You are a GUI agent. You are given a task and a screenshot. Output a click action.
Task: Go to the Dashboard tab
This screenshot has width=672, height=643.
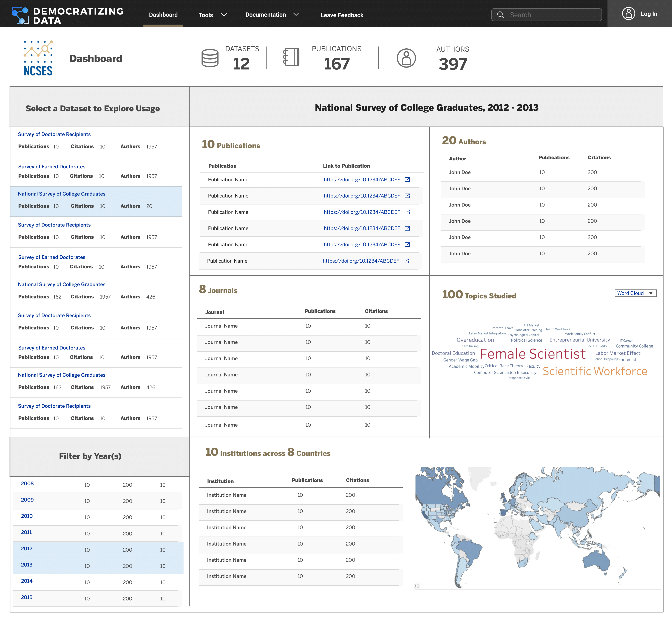point(163,15)
